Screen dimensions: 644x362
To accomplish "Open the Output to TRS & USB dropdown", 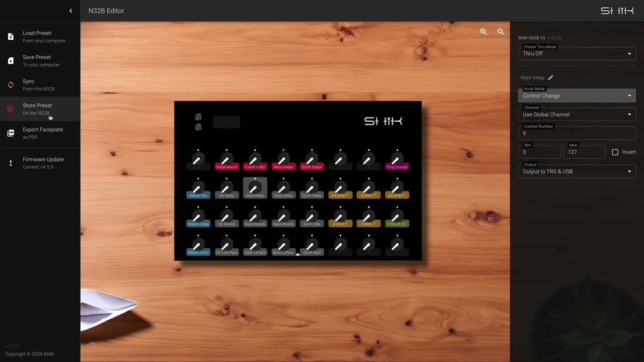I will pos(577,171).
